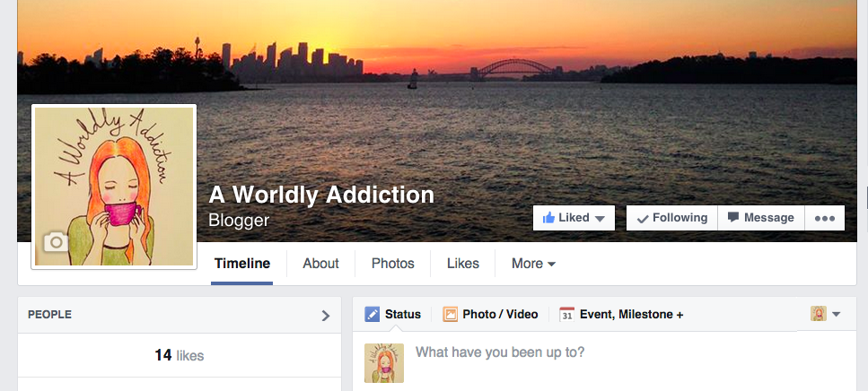Click the What have you been up to field

point(603,352)
